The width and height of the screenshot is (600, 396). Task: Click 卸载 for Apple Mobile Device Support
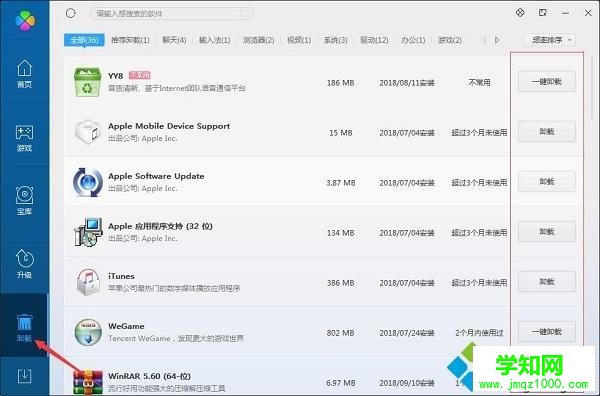coord(547,132)
